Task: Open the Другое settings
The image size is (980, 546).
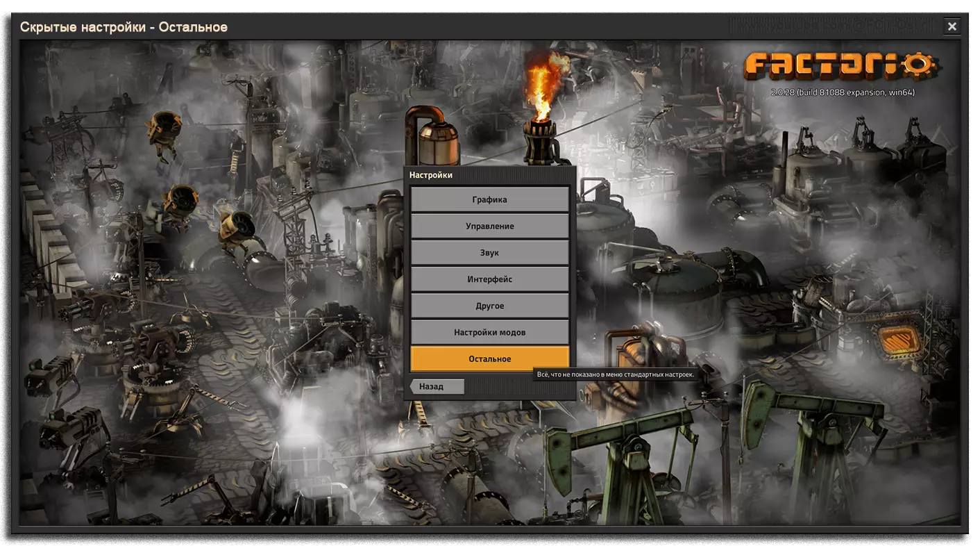Action: click(489, 306)
